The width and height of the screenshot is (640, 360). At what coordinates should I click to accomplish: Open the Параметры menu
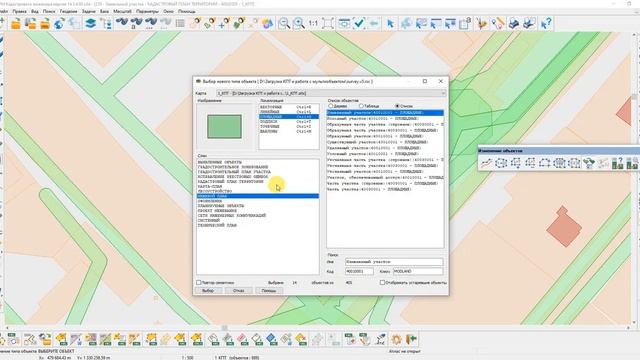[147, 11]
